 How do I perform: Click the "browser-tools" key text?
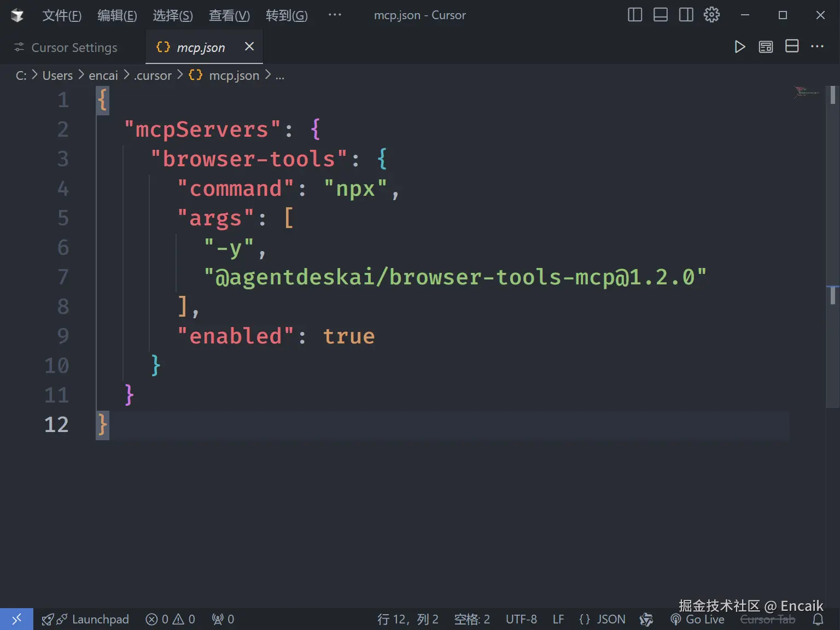coord(249,159)
